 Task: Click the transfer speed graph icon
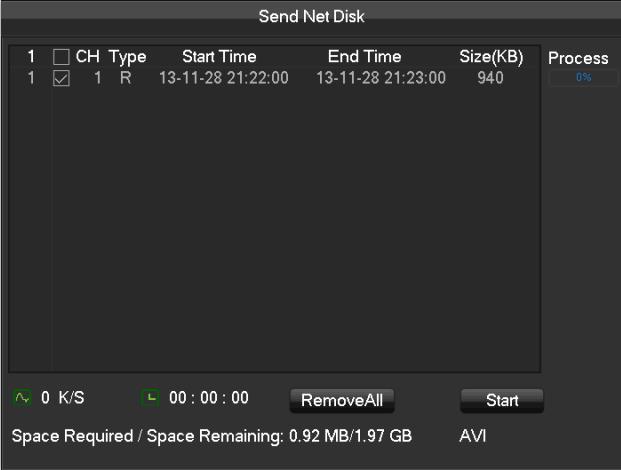tap(22, 397)
